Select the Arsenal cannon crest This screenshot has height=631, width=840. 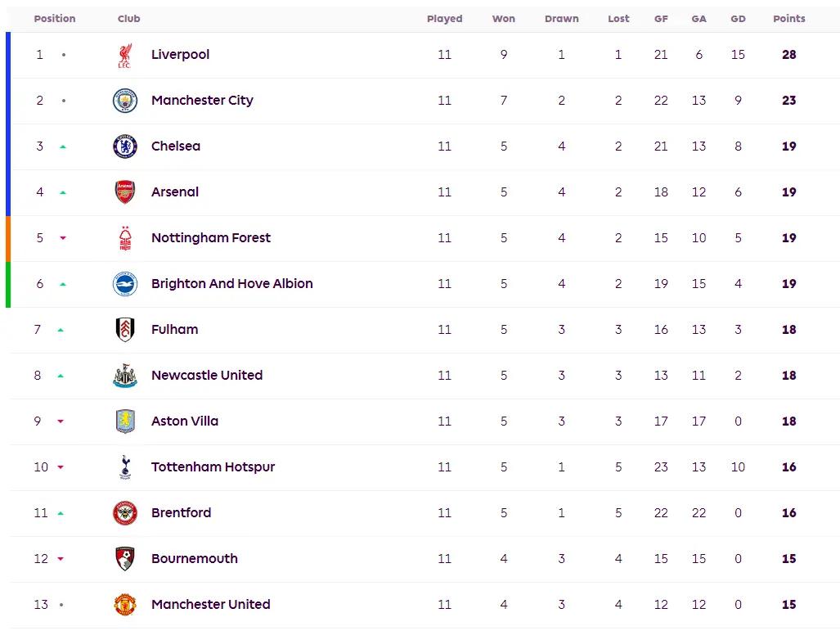pos(125,192)
